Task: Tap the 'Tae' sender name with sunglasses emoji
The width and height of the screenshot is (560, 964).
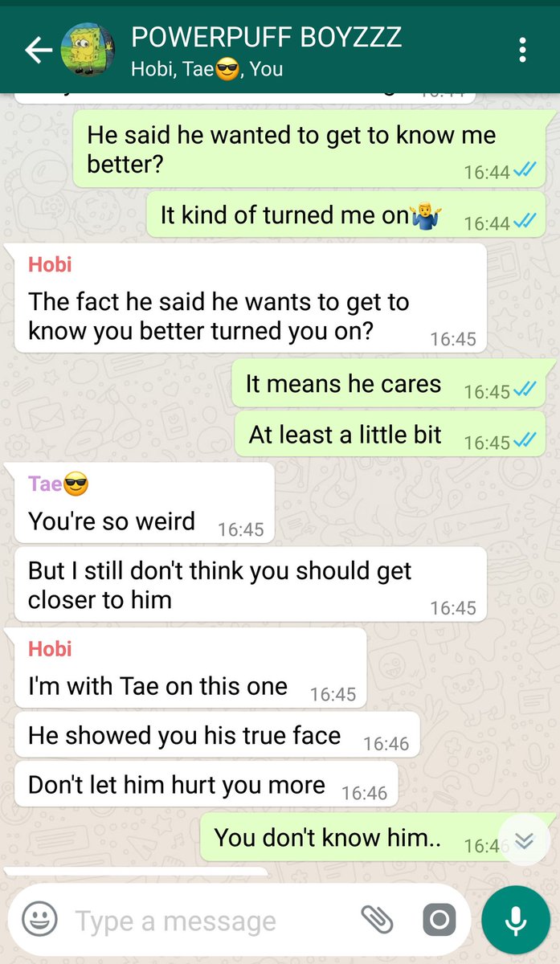Action: (58, 484)
